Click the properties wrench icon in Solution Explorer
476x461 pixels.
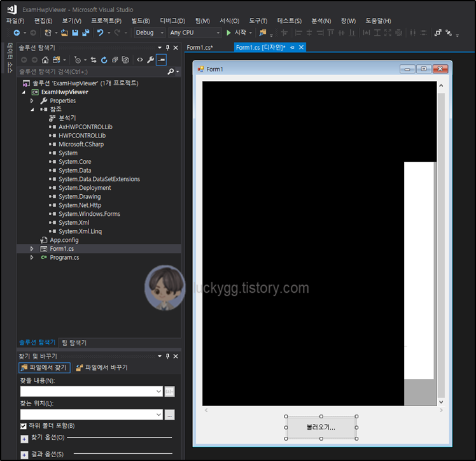pos(151,60)
